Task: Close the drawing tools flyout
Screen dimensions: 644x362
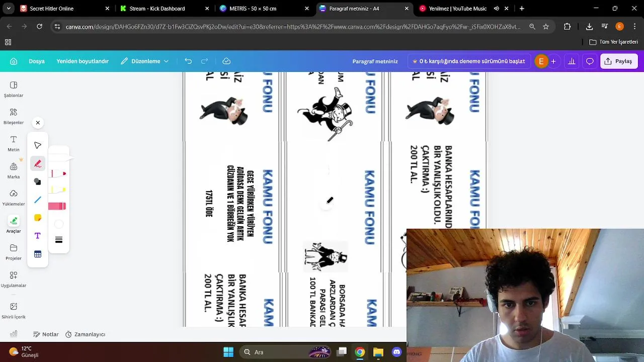Action: pos(38,123)
